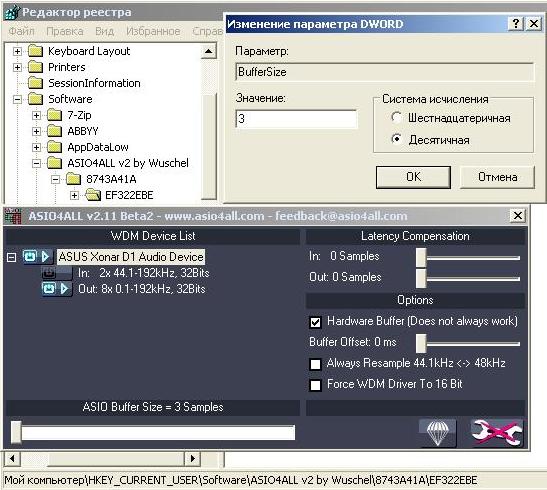547x490 pixels.
Task: Click the 7-Zip folder icon
Action: [54, 115]
